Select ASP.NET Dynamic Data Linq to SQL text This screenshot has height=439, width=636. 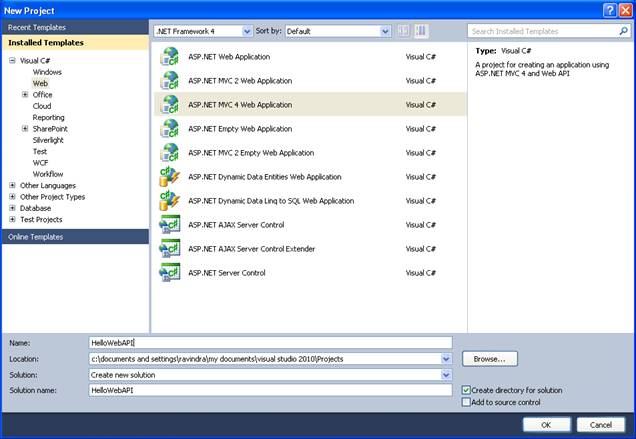pyautogui.click(x=271, y=201)
